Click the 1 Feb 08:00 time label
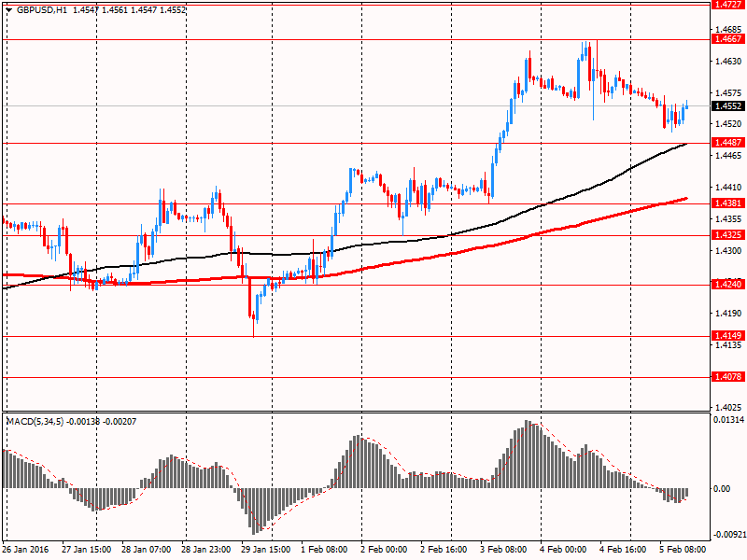This screenshot has height=560, width=747. click(326, 551)
